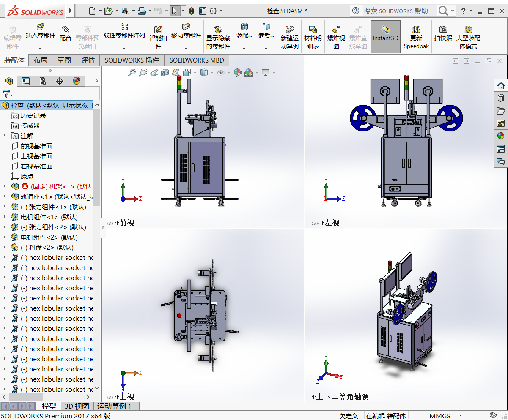The image size is (508, 420).
Task: Click the Save icon with warning
Action: (125, 11)
